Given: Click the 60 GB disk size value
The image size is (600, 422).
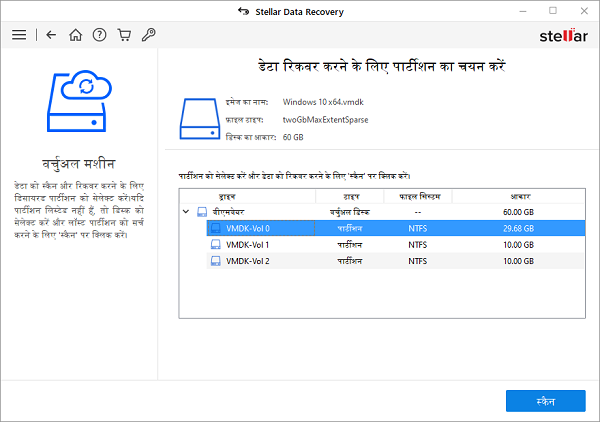Looking at the screenshot, I should (x=293, y=137).
